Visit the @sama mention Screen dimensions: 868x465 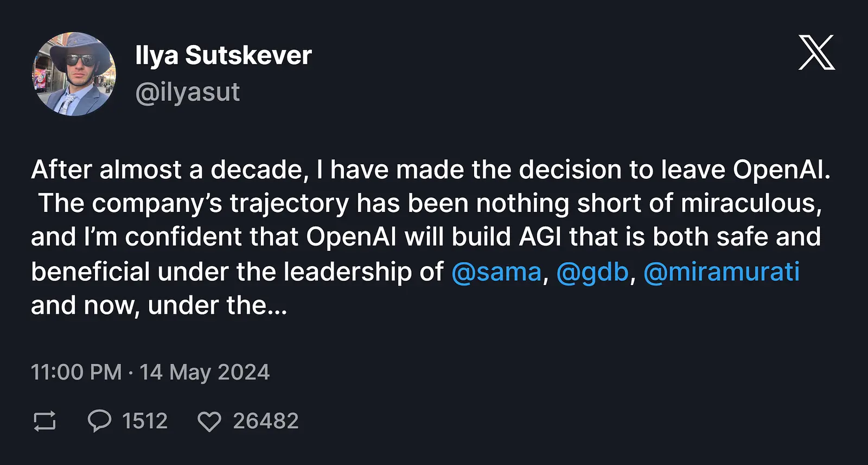pyautogui.click(x=496, y=272)
